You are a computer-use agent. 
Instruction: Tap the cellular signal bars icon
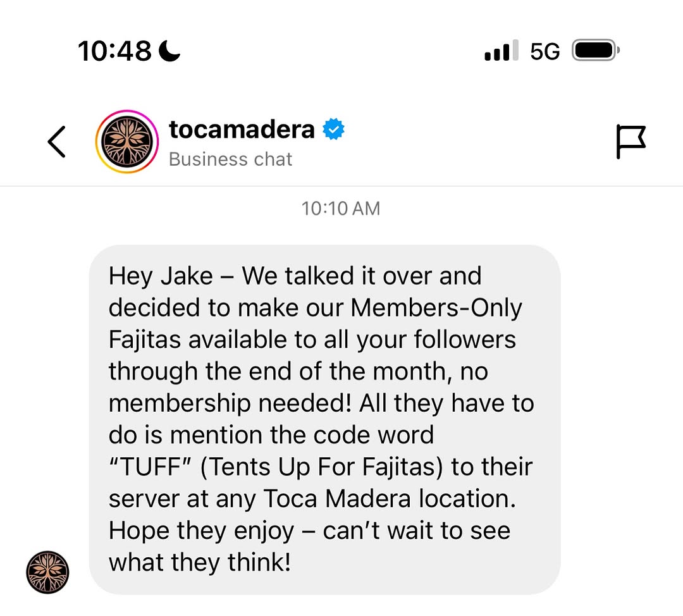501,51
